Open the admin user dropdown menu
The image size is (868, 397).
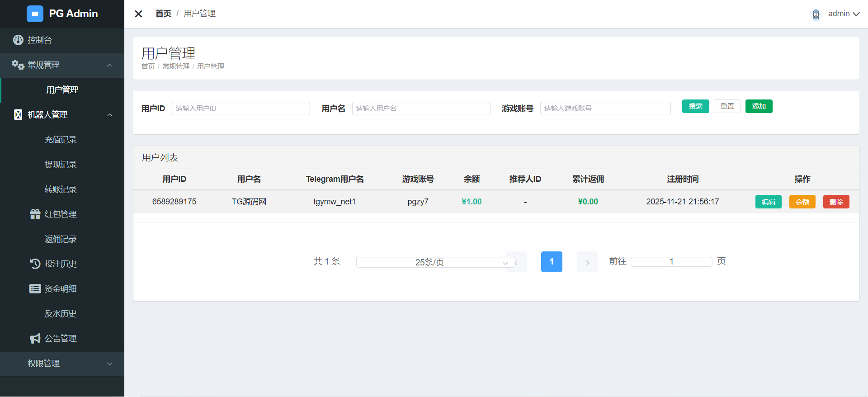(844, 14)
